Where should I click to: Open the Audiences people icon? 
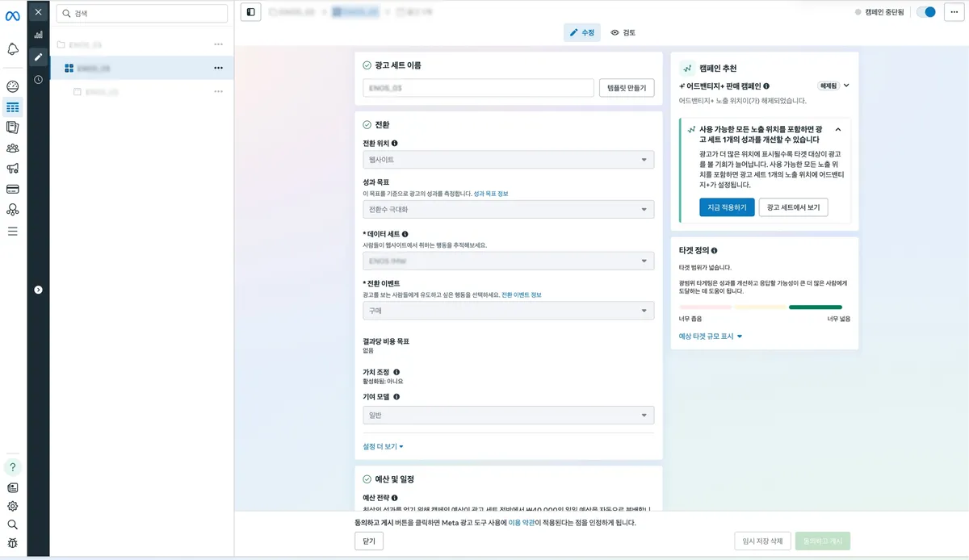tap(12, 148)
